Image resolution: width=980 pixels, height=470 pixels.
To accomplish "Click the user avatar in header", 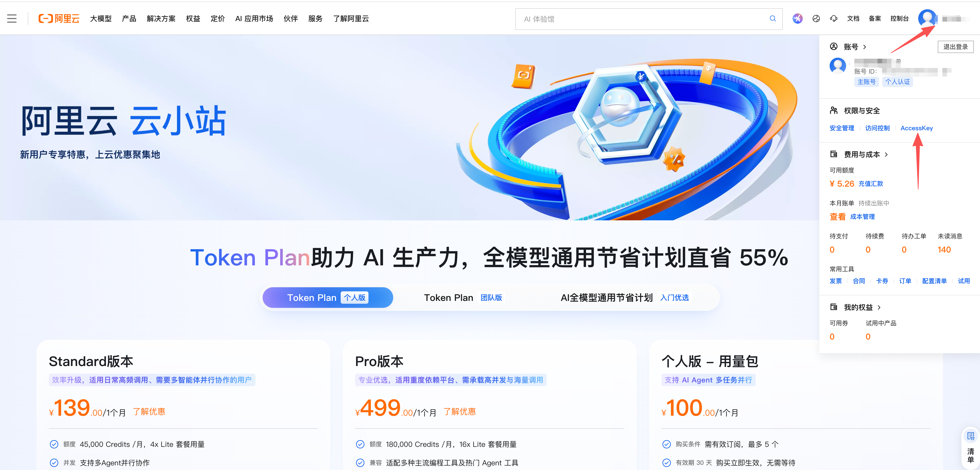I will click(927, 18).
